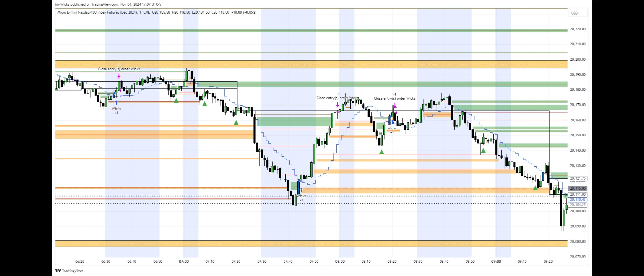The height and width of the screenshot is (276, 644).
Task: Click the 20,180.00 price axis label
Action: click(x=578, y=90)
